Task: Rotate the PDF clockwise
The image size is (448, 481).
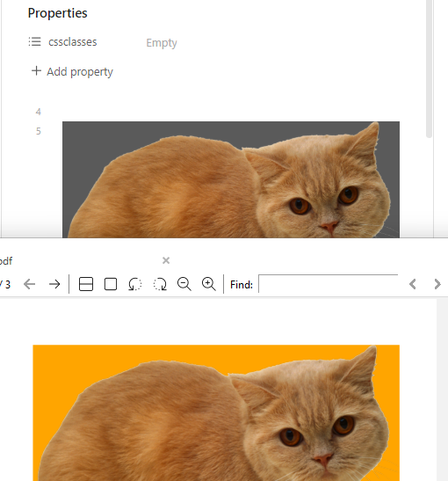Action: [x=160, y=284]
